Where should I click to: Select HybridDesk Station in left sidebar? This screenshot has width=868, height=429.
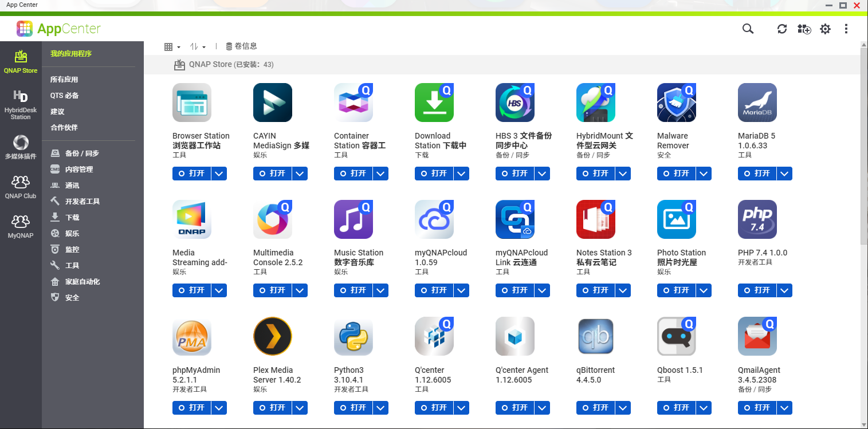[x=21, y=104]
